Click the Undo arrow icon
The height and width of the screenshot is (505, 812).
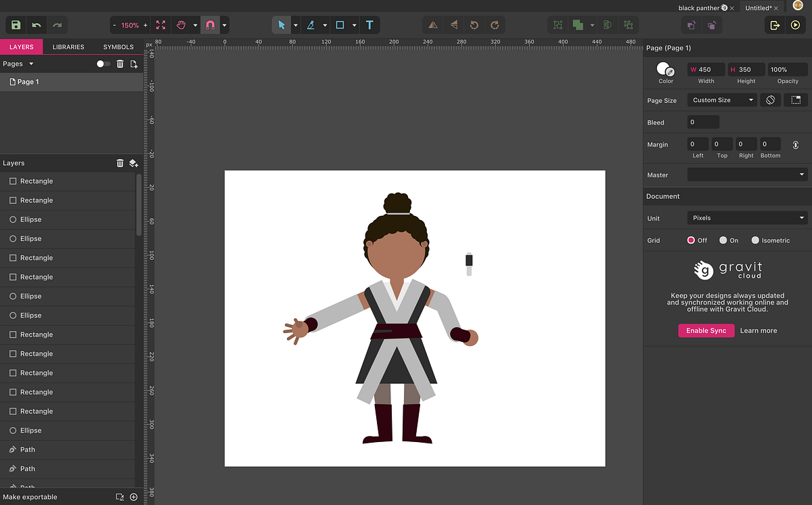(x=37, y=25)
